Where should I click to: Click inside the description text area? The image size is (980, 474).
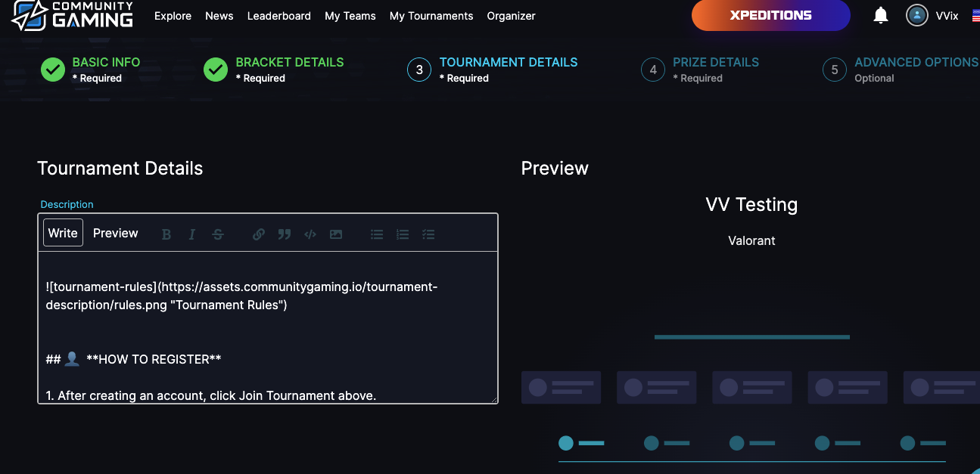point(268,328)
